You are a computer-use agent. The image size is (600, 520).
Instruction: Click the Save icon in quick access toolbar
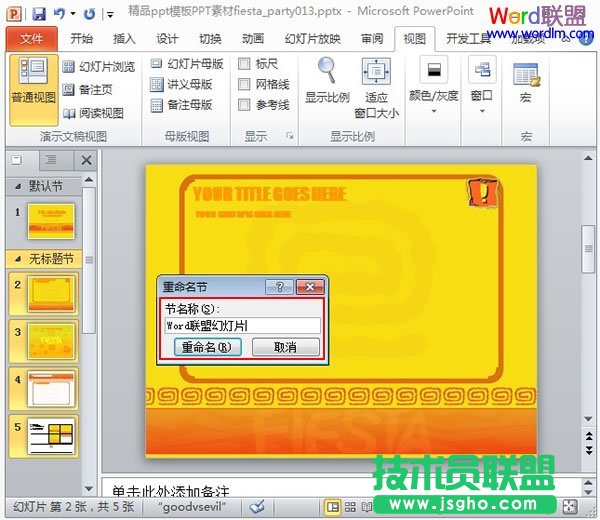pyautogui.click(x=39, y=14)
